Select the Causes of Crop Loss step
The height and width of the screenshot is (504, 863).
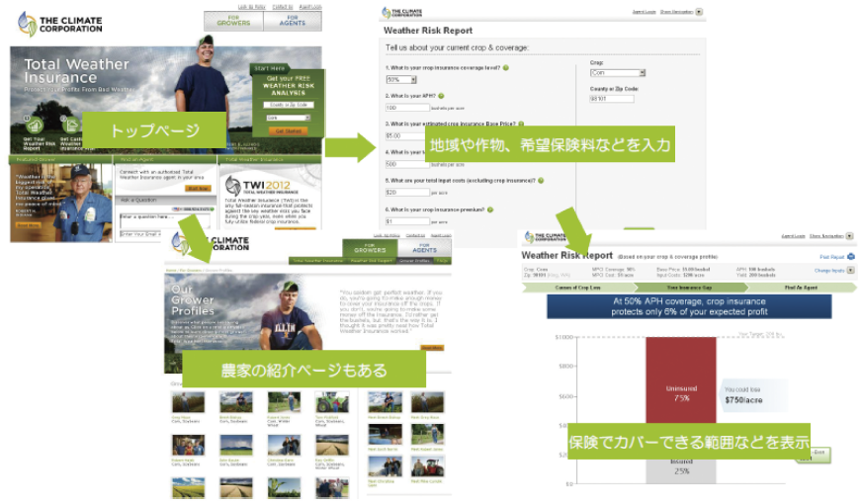578,288
